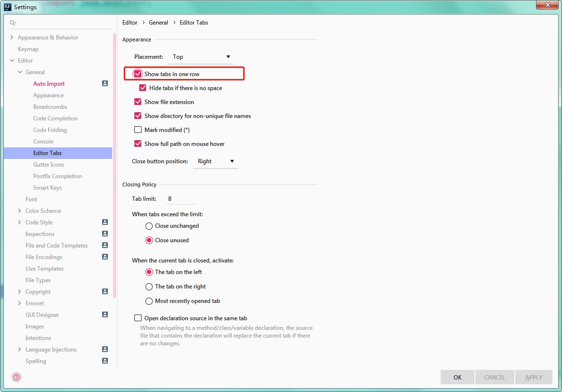Open Gutter Icons settings
The image size is (562, 392).
49,165
